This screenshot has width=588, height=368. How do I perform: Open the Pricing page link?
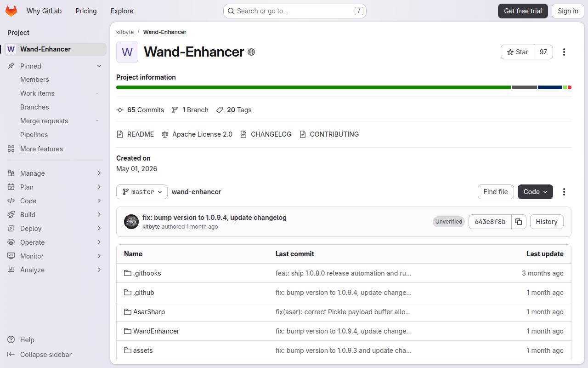click(86, 11)
